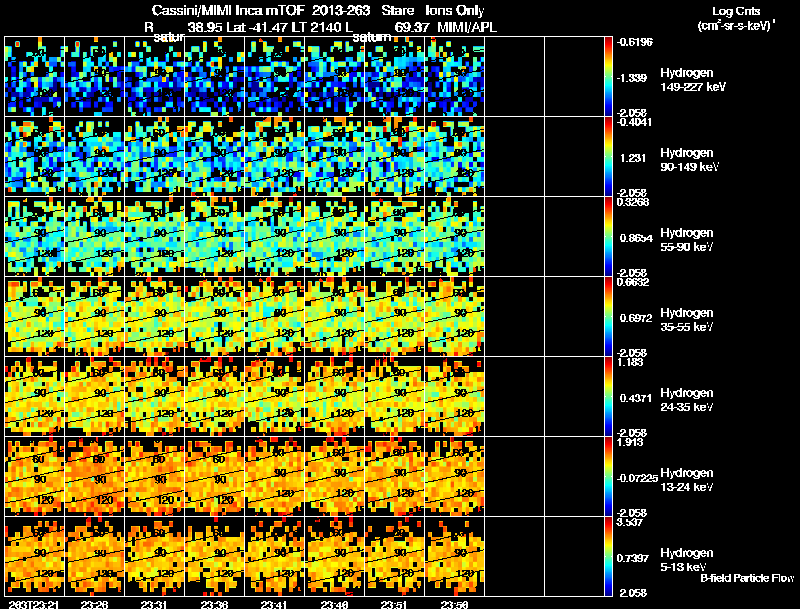Click the '3.537' color scale value
Screen dimensions: 800x609
pyautogui.click(x=630, y=523)
